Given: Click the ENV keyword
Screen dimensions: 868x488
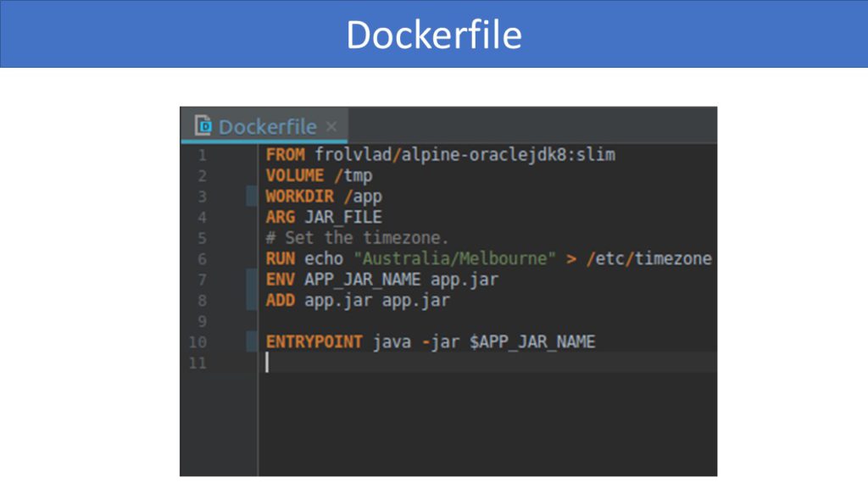Looking at the screenshot, I should tap(280, 280).
